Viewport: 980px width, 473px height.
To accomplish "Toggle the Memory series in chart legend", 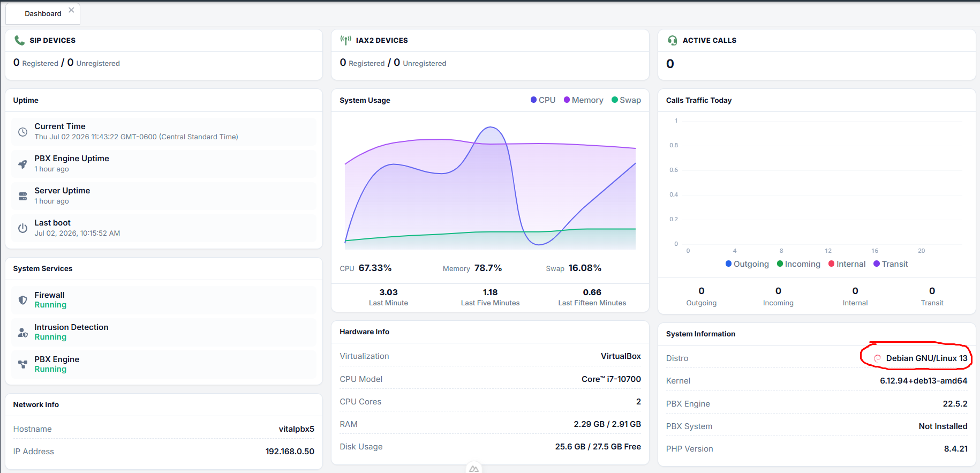I will pos(583,100).
